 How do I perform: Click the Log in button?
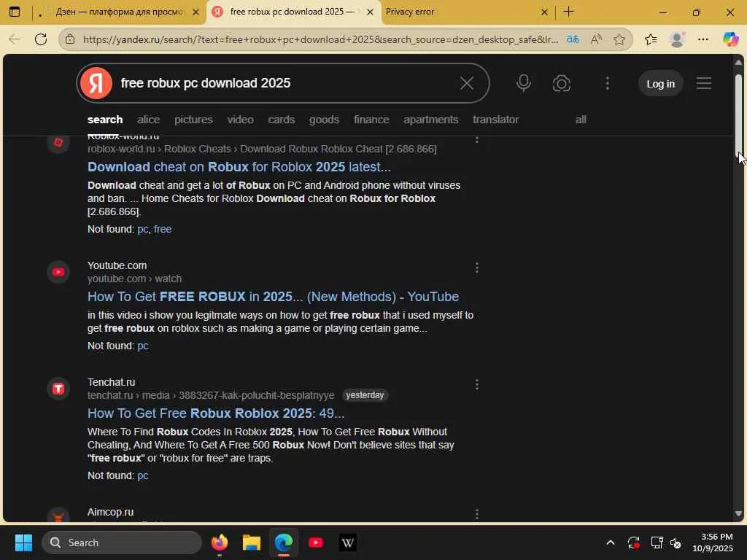pos(660,83)
